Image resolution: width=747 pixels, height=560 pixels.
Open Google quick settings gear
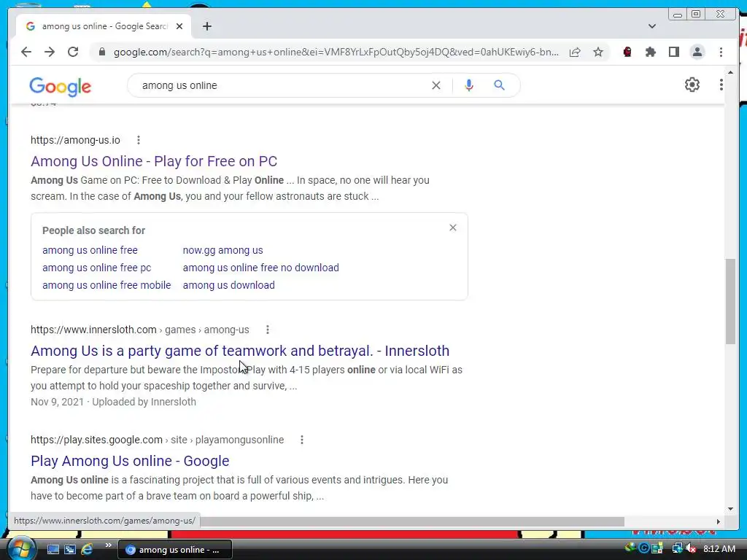[692, 85]
